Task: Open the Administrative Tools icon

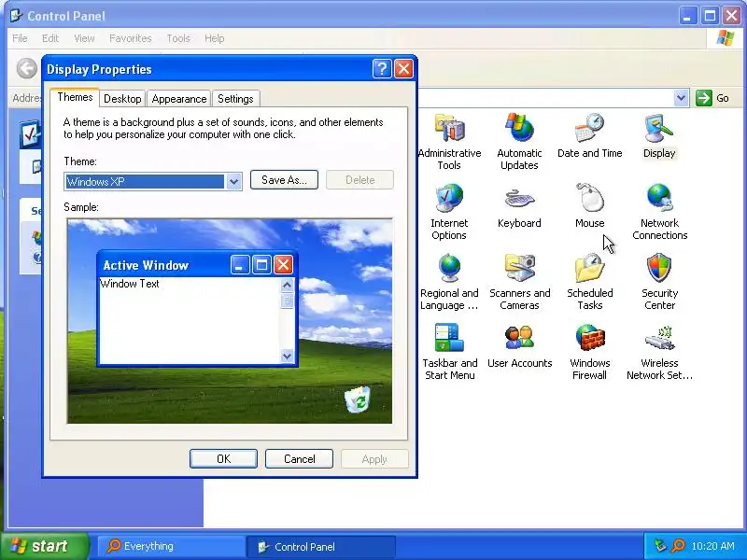Action: click(449, 129)
